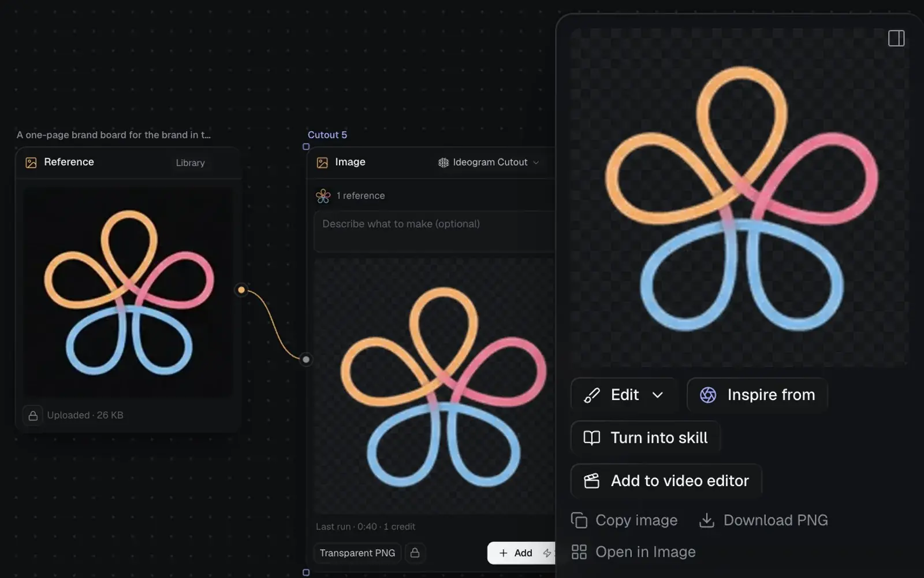Click the Describe what to make field
The width and height of the screenshot is (924, 578).
click(x=434, y=231)
